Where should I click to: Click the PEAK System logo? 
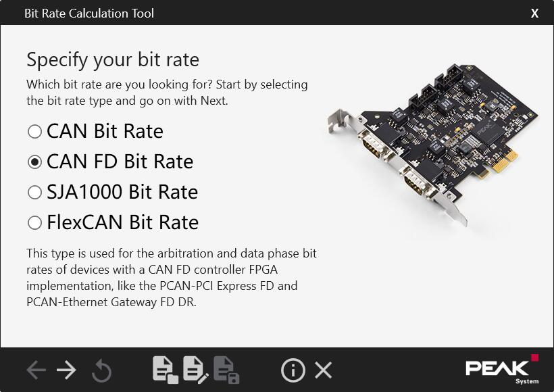[x=502, y=369]
